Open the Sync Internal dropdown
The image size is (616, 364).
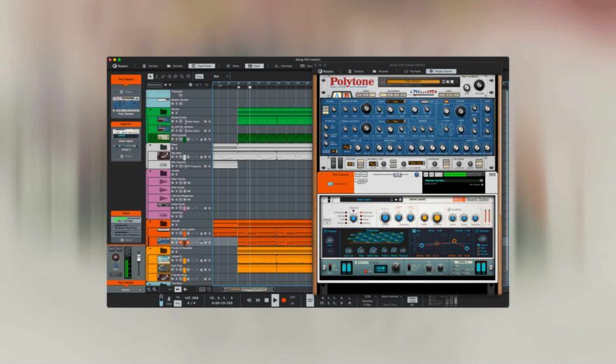coord(391,297)
